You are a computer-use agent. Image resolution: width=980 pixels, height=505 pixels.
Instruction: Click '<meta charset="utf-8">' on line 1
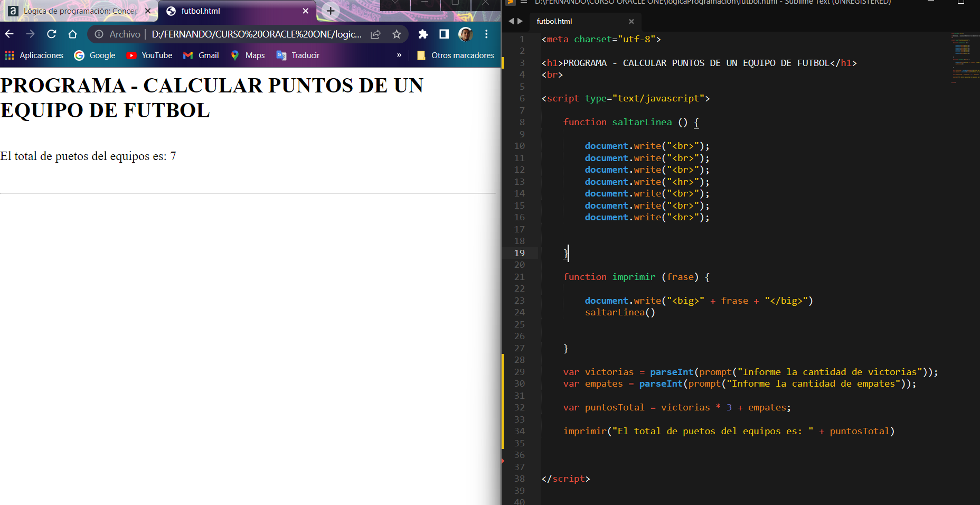[601, 39]
